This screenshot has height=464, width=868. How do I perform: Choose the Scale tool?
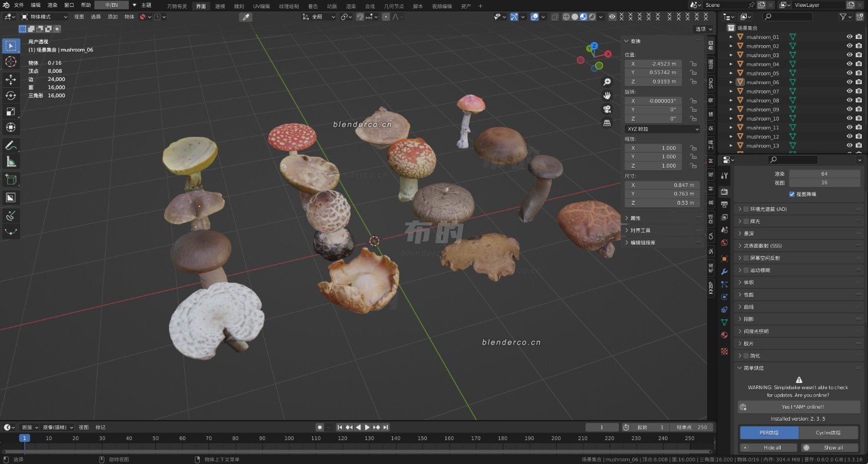[x=11, y=112]
